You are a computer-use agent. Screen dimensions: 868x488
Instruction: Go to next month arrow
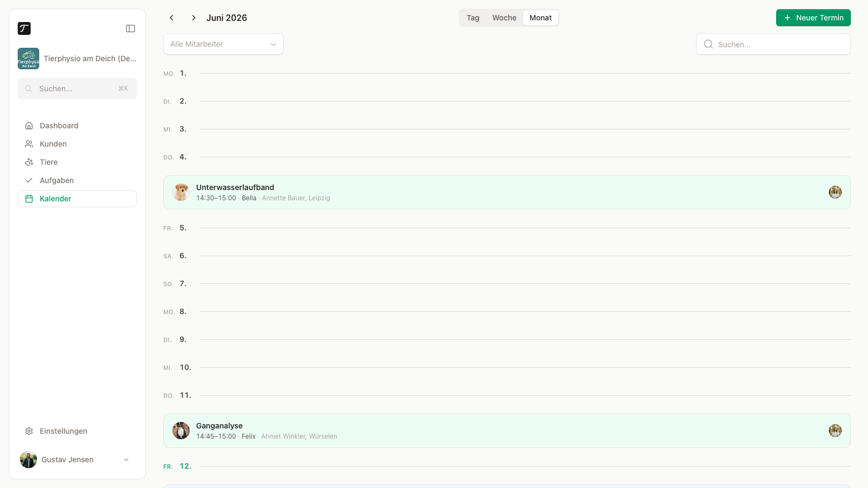click(193, 18)
